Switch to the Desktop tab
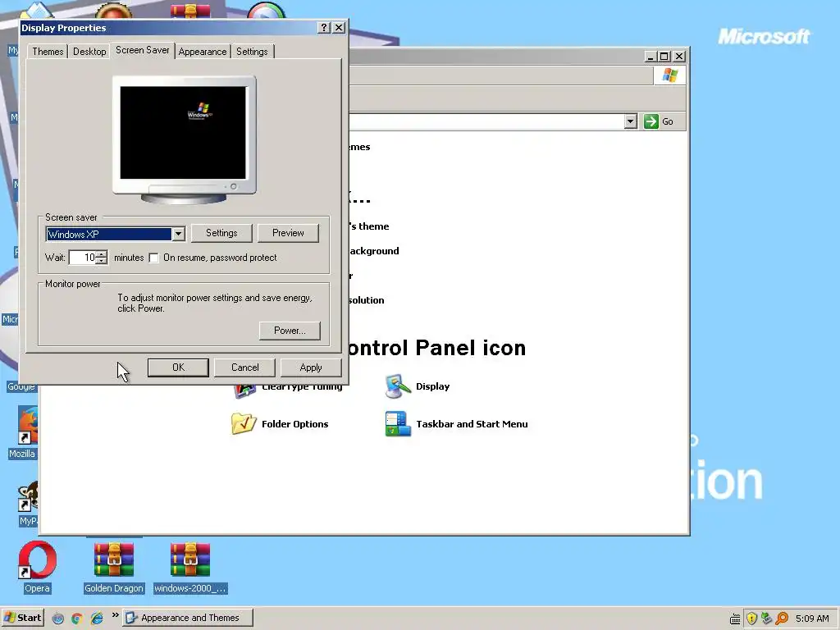840x630 pixels. pyautogui.click(x=89, y=52)
